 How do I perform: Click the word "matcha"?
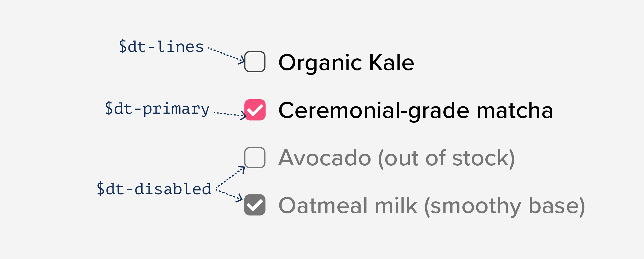[x=515, y=110]
